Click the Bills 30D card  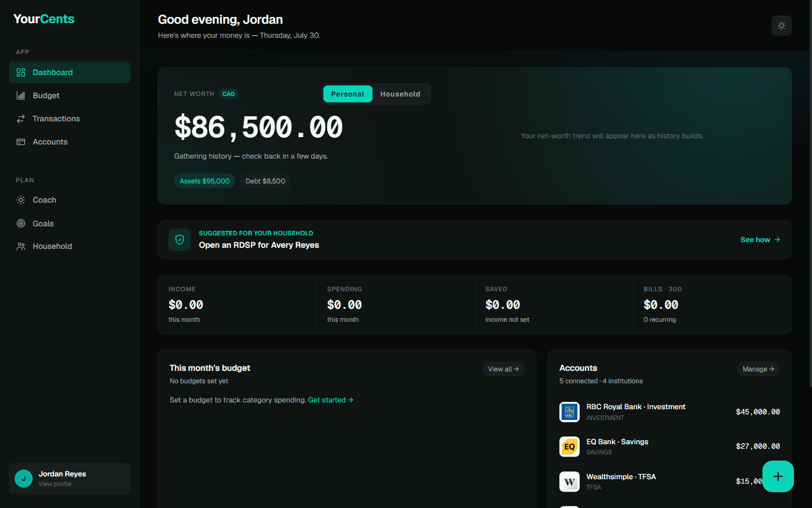point(712,305)
